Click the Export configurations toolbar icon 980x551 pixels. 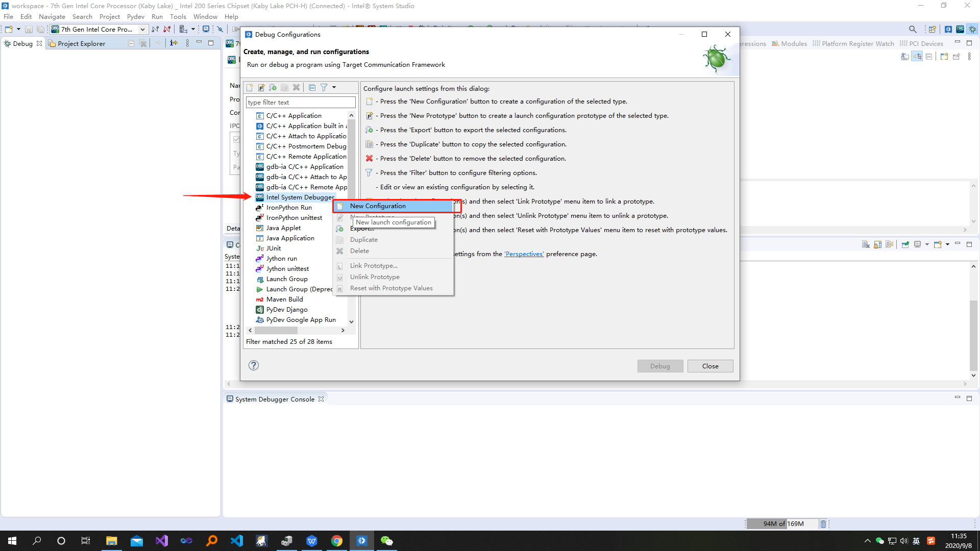coord(273,87)
